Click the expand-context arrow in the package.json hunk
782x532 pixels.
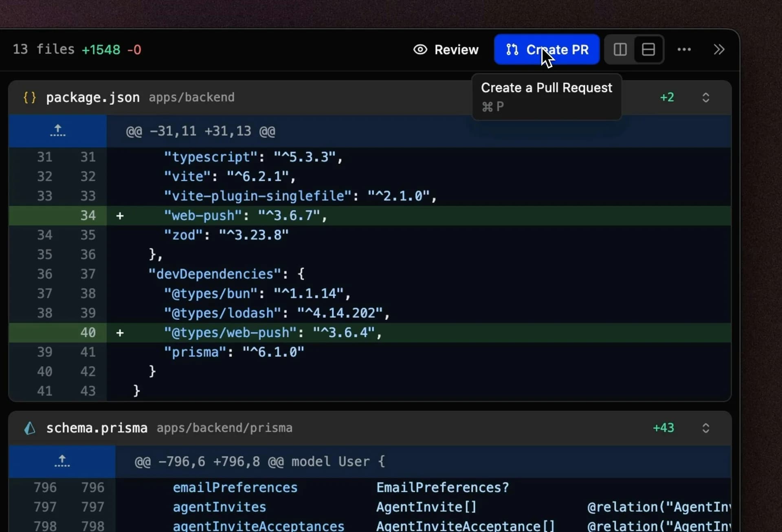point(57,131)
